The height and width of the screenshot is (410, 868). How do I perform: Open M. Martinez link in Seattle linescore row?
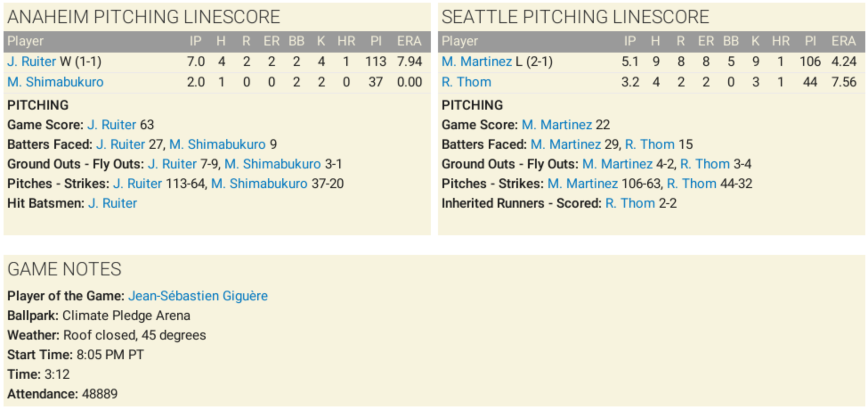pos(477,61)
